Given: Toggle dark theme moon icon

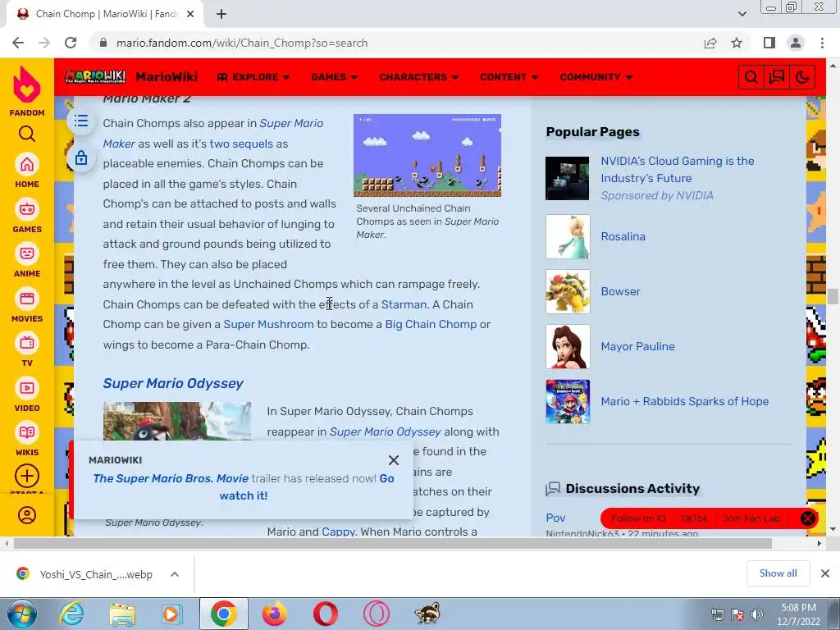Looking at the screenshot, I should click(802, 77).
